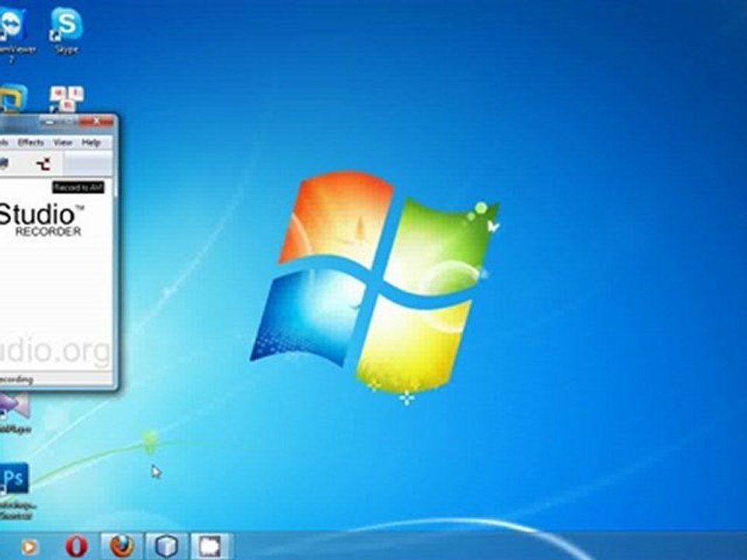747x560 pixels.
Task: Open Opera browser from the taskbar
Action: point(76,546)
